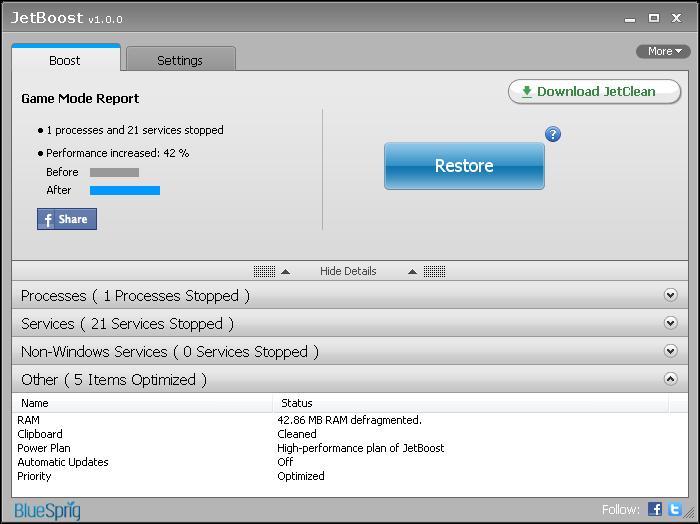Select the Power Plan row
Viewport: 700px width, 524px height.
pyautogui.click(x=350, y=448)
